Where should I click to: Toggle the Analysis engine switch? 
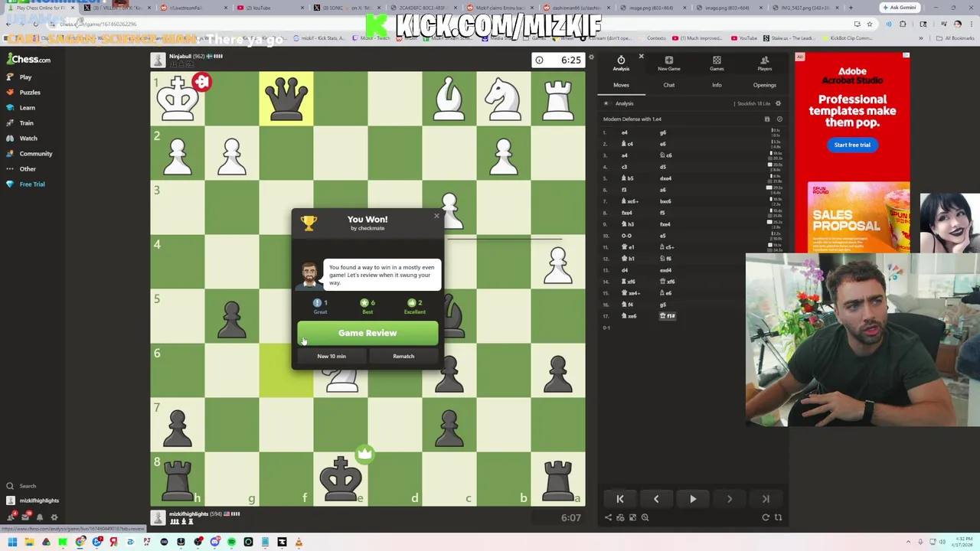(x=607, y=103)
